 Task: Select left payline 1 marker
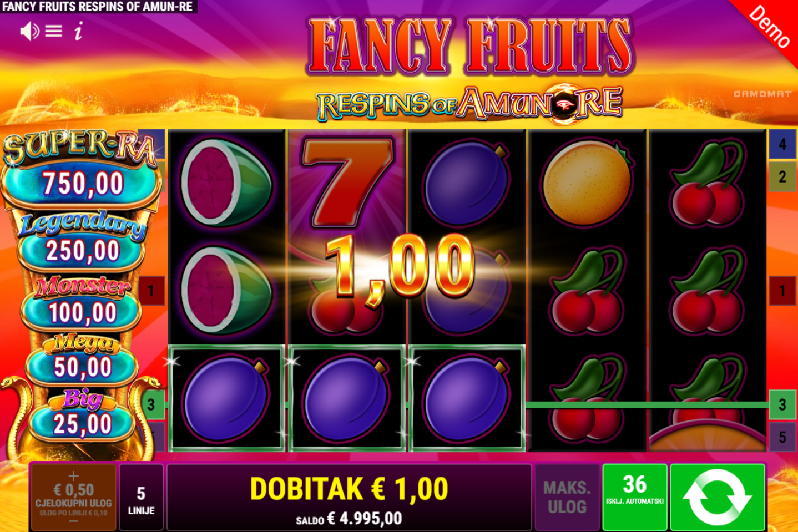tap(151, 291)
